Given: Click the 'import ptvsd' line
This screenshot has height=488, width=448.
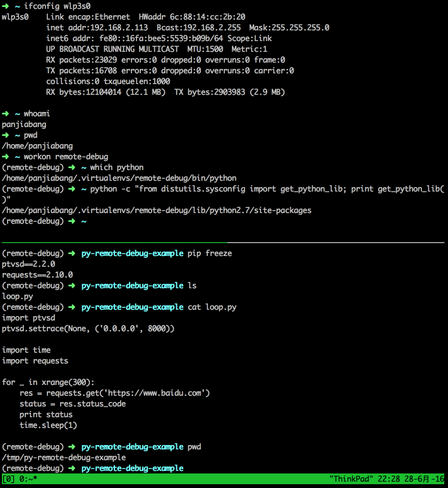Looking at the screenshot, I should pyautogui.click(x=28, y=318).
